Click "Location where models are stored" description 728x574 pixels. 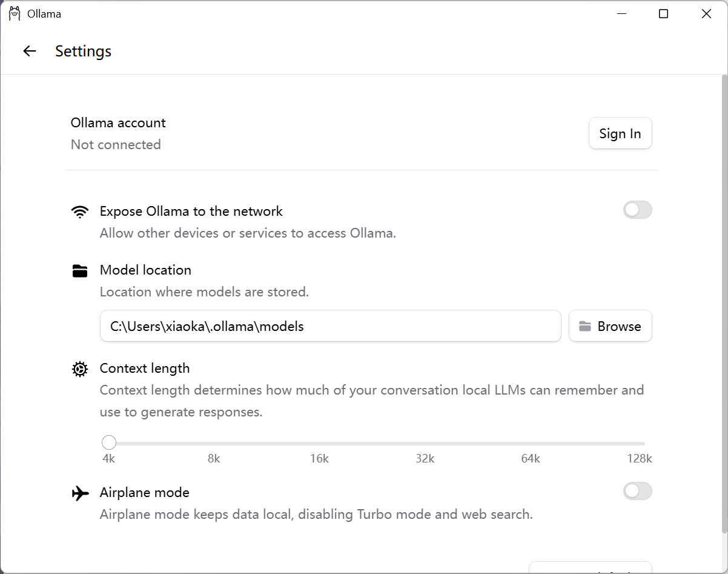coord(204,292)
